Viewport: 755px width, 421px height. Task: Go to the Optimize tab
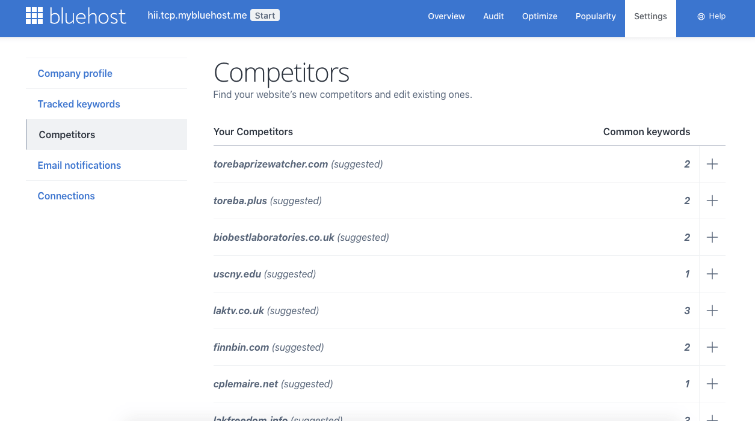540,16
